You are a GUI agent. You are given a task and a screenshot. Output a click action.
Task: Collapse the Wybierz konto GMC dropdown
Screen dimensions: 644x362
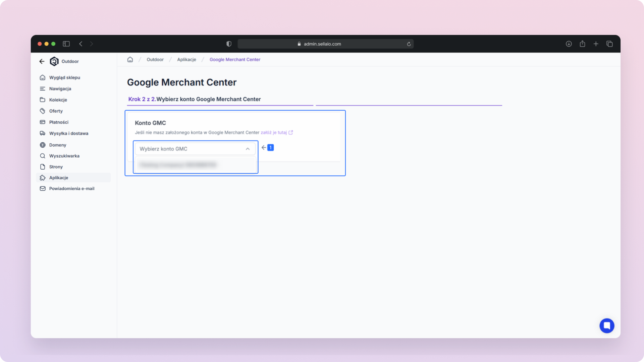pos(248,149)
